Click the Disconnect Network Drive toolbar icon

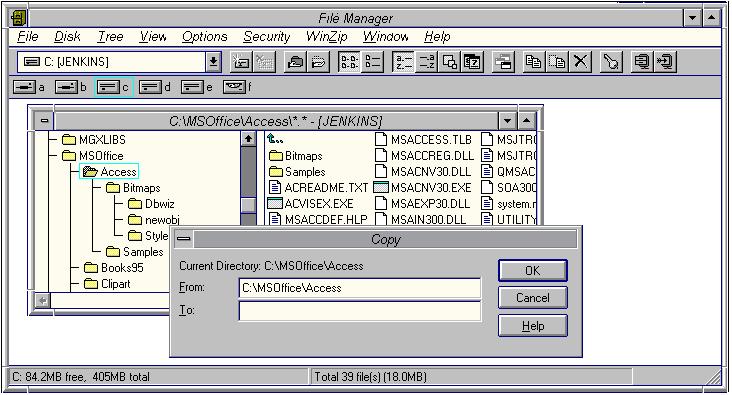click(264, 62)
